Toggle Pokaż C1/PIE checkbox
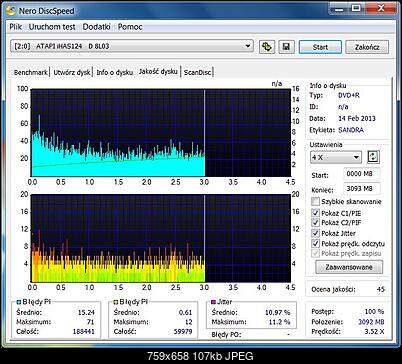Screen dimensions: 402x364 (x=315, y=213)
